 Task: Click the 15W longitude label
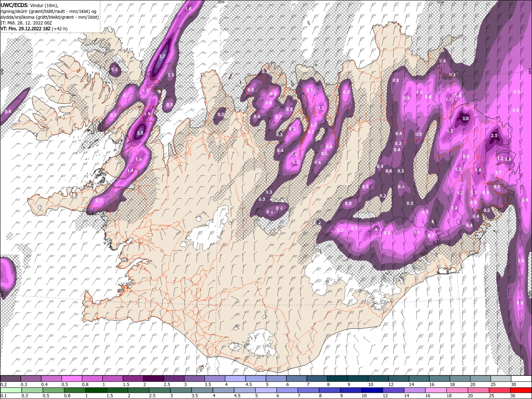[440, 2]
